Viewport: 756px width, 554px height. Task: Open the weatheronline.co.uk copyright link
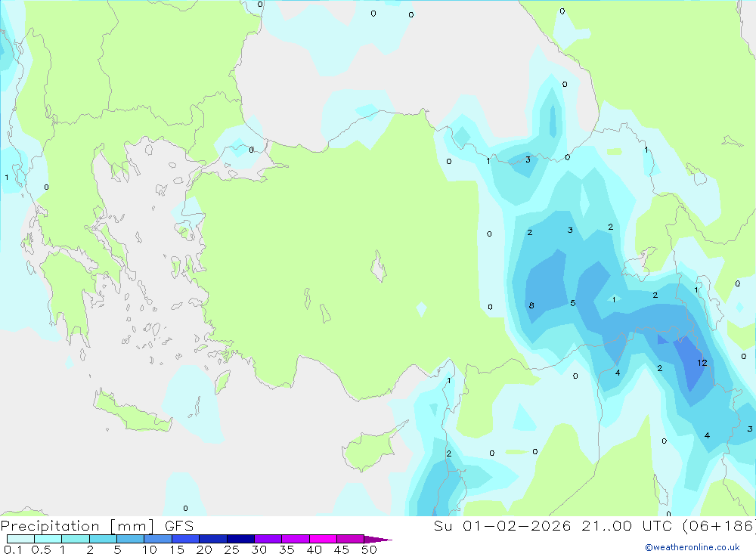coord(692,547)
